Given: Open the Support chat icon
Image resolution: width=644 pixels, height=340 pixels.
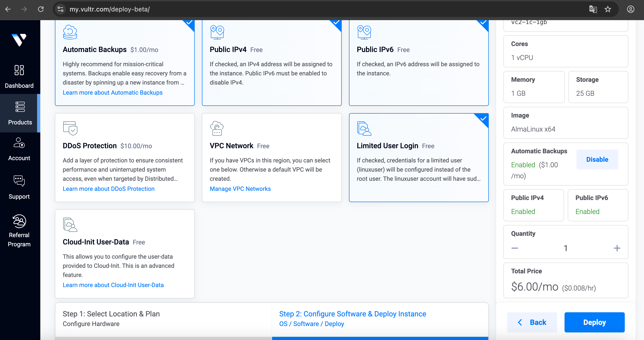Looking at the screenshot, I should pos(19,181).
